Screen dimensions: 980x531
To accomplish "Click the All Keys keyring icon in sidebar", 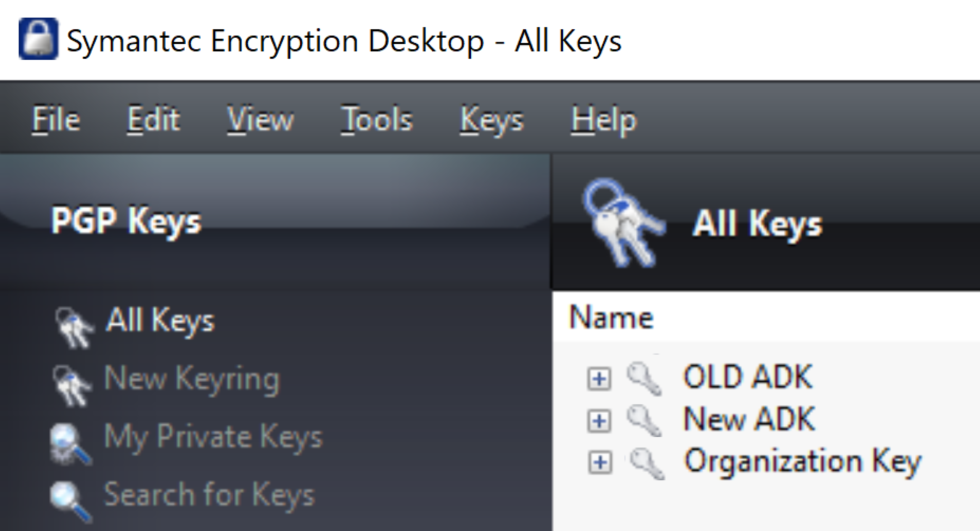I will tap(73, 327).
